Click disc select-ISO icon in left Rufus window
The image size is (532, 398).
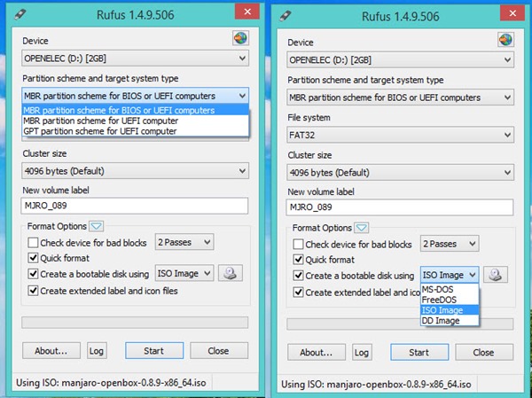click(231, 273)
